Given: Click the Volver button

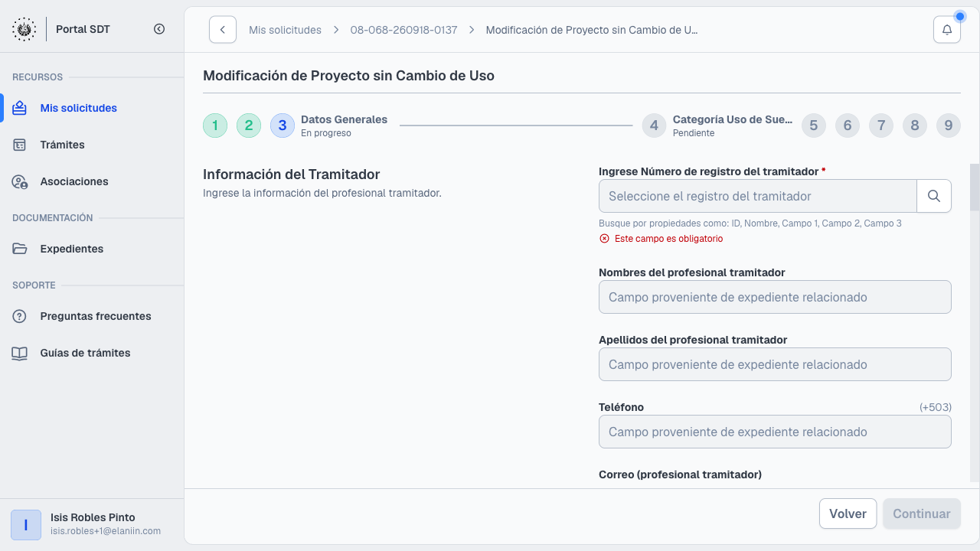Looking at the screenshot, I should coord(848,514).
